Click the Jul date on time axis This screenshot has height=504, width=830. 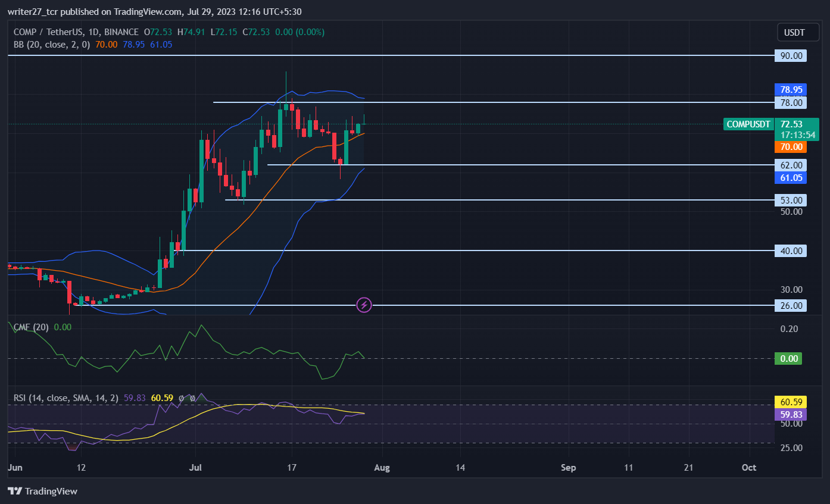195,468
